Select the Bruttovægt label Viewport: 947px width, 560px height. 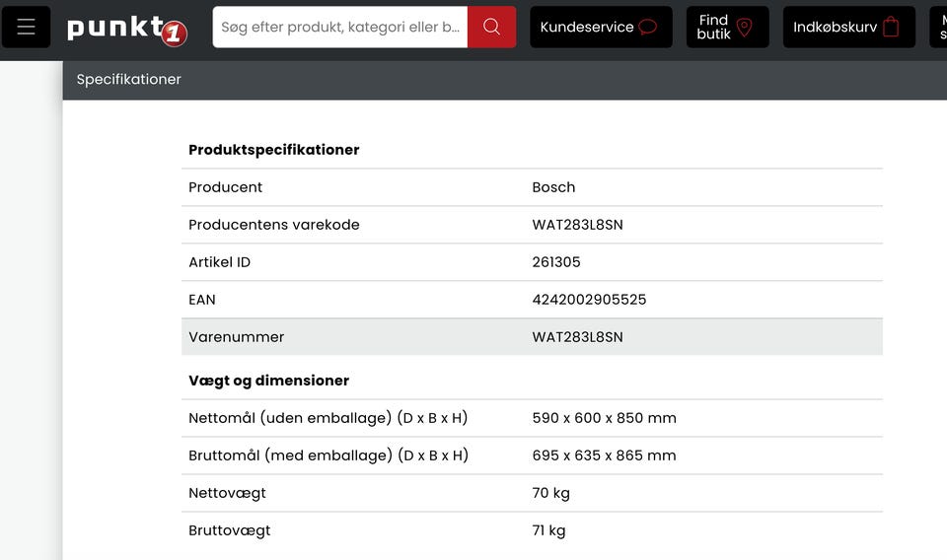coord(230,530)
